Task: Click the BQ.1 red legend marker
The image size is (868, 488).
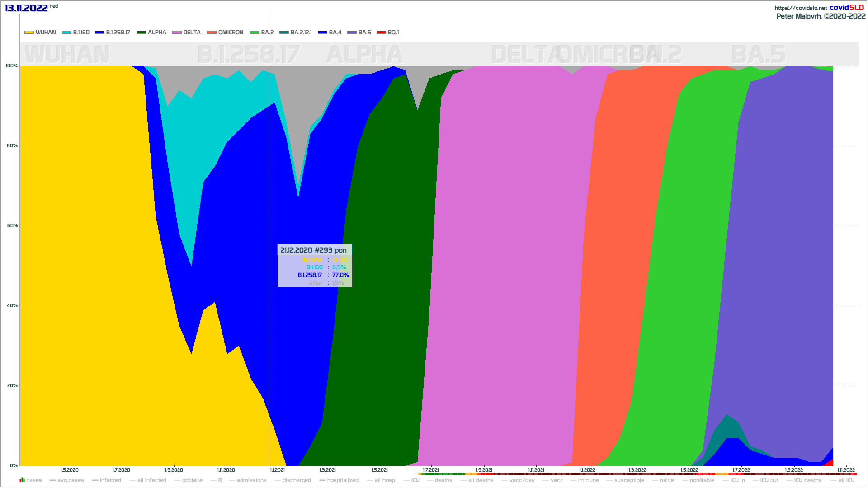Action: tap(381, 33)
